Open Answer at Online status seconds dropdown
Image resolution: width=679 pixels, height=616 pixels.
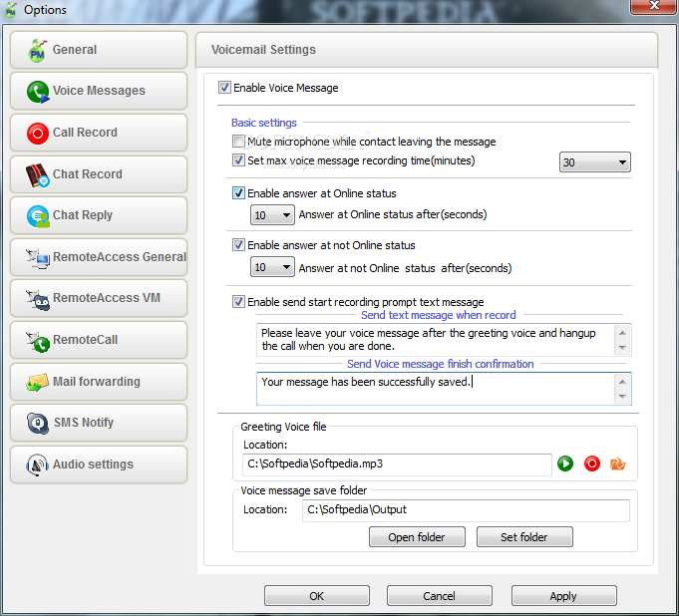point(272,215)
